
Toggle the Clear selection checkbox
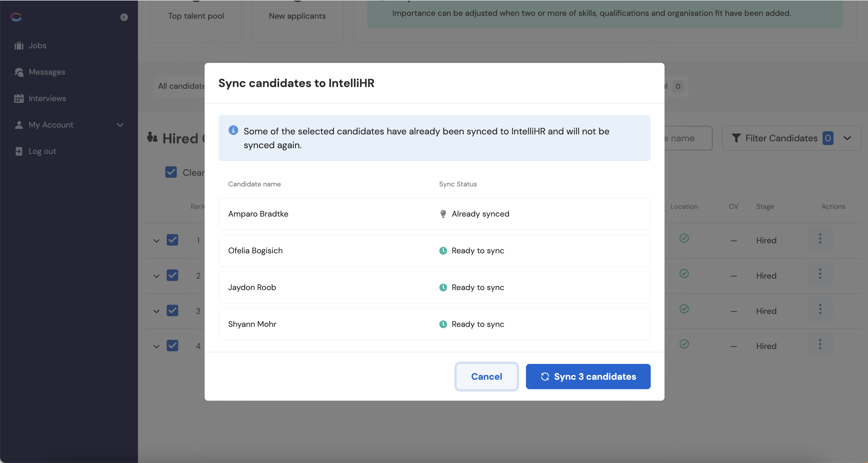(x=171, y=172)
